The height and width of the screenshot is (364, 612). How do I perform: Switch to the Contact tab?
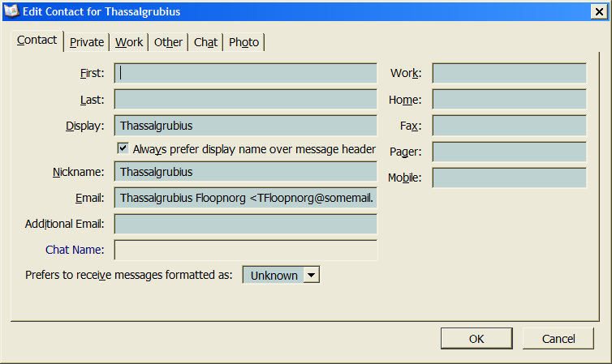37,41
